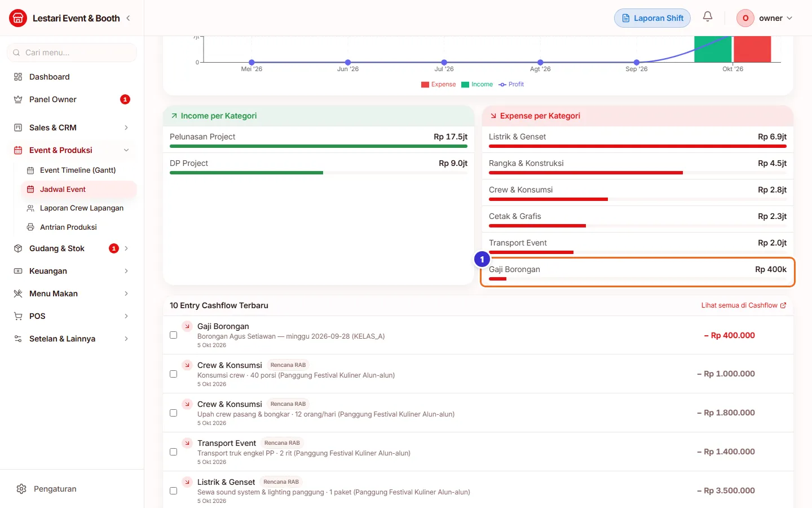Collapse the sidebar with the chevron
This screenshot has width=812, height=508.
point(128,18)
